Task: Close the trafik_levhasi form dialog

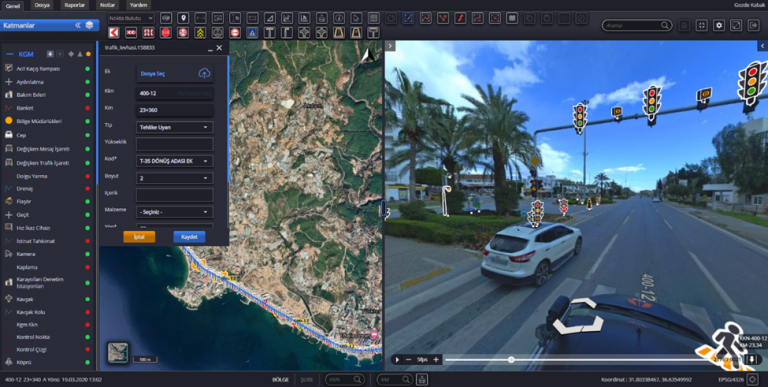Action: pyautogui.click(x=219, y=48)
